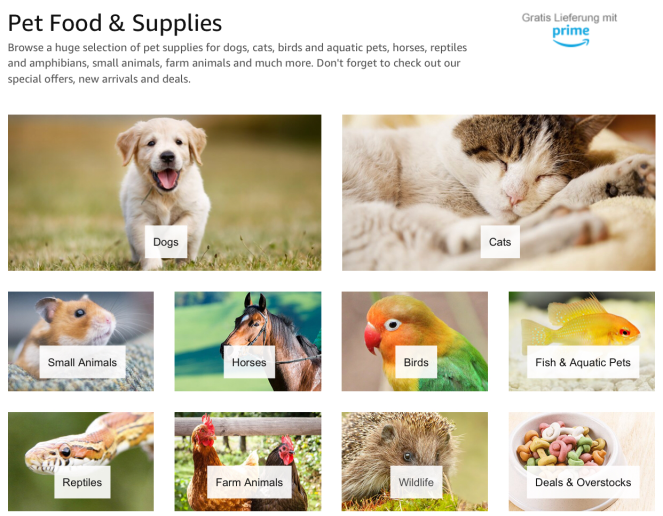Viewport: 663px width, 516px height.
Task: Click the lovebird's red beak
Action: [x=372, y=338]
